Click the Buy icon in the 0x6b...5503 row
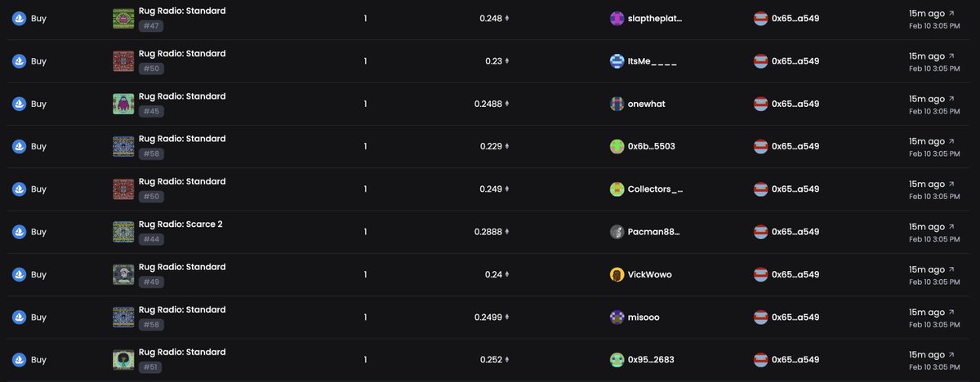980x382 pixels. tap(19, 146)
